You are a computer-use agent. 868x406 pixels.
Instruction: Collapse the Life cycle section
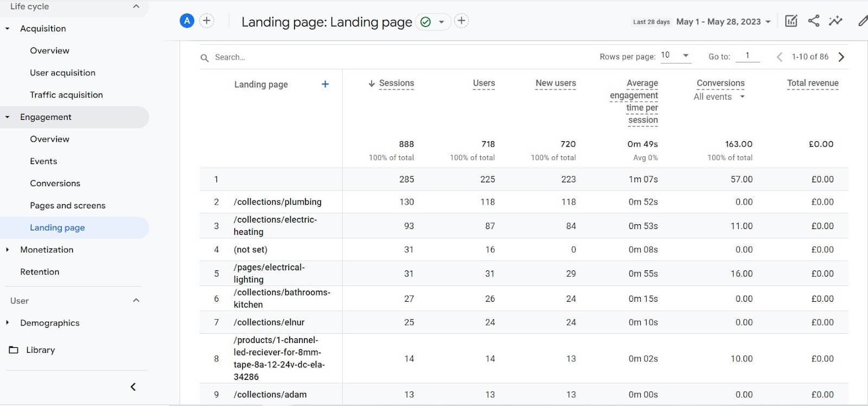point(136,7)
